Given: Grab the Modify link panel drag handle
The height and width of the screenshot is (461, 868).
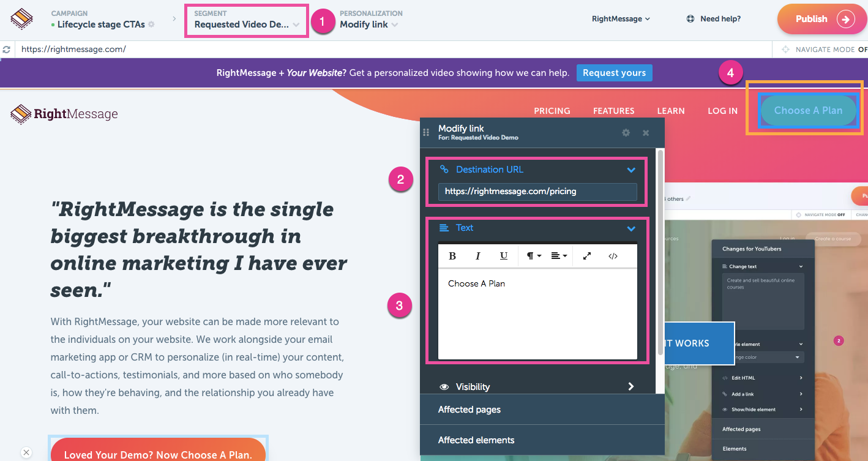Looking at the screenshot, I should pyautogui.click(x=426, y=132).
